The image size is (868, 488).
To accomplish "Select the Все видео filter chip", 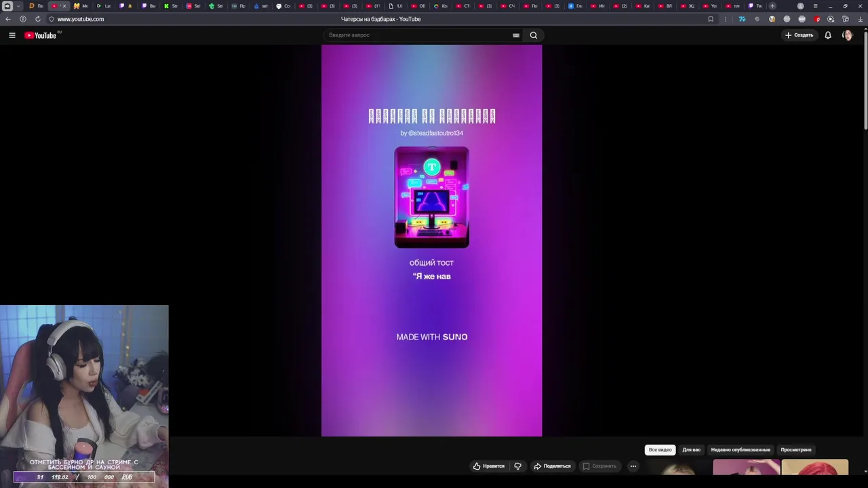I will click(x=660, y=450).
